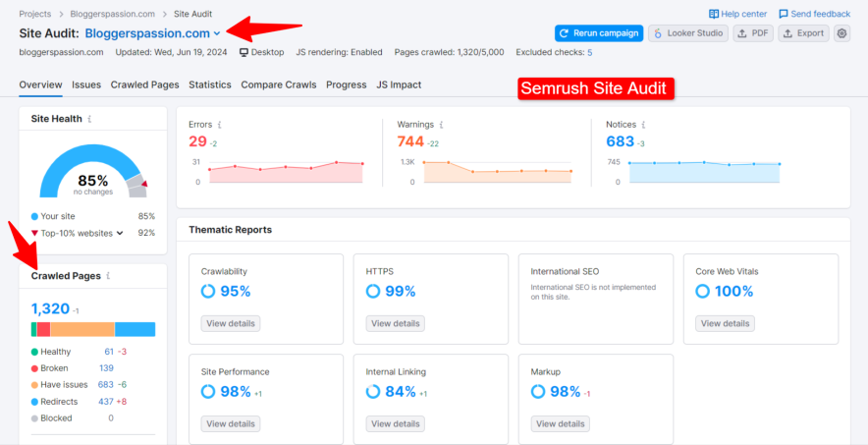This screenshot has width=868, height=445.
Task: Click the 'Thematic Reports' heading
Action: (231, 230)
